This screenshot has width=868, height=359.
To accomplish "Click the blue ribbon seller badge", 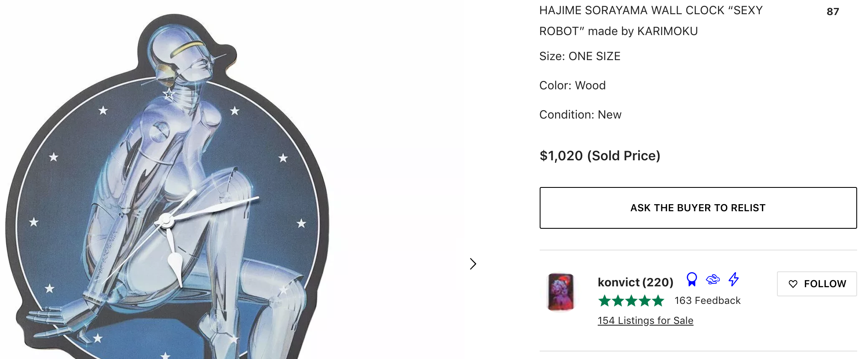I will pyautogui.click(x=692, y=279).
